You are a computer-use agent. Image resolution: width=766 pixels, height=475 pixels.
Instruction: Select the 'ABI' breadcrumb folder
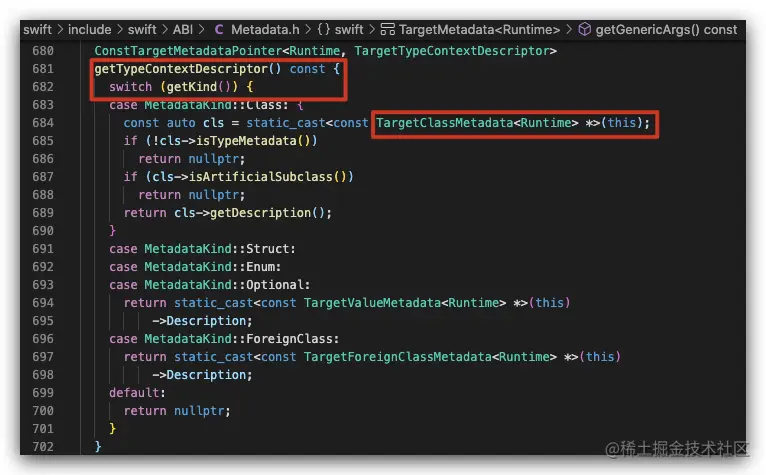tap(183, 30)
